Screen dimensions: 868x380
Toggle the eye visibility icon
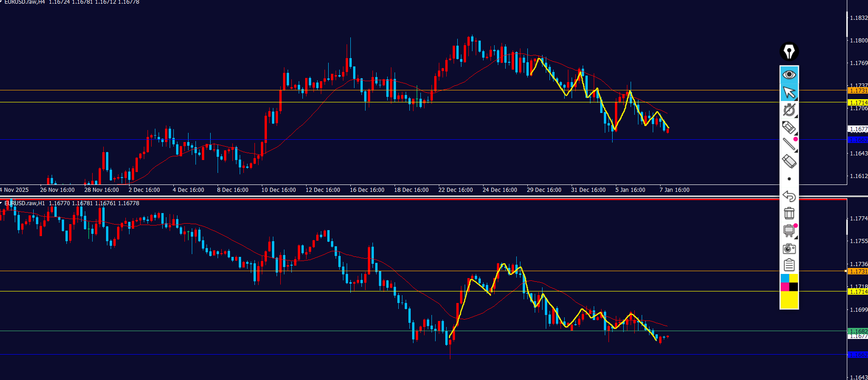789,75
